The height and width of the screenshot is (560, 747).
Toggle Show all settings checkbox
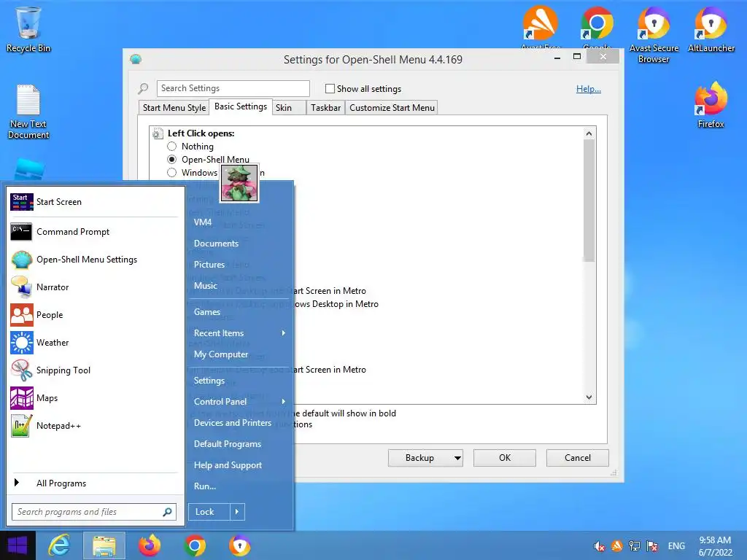pos(330,88)
